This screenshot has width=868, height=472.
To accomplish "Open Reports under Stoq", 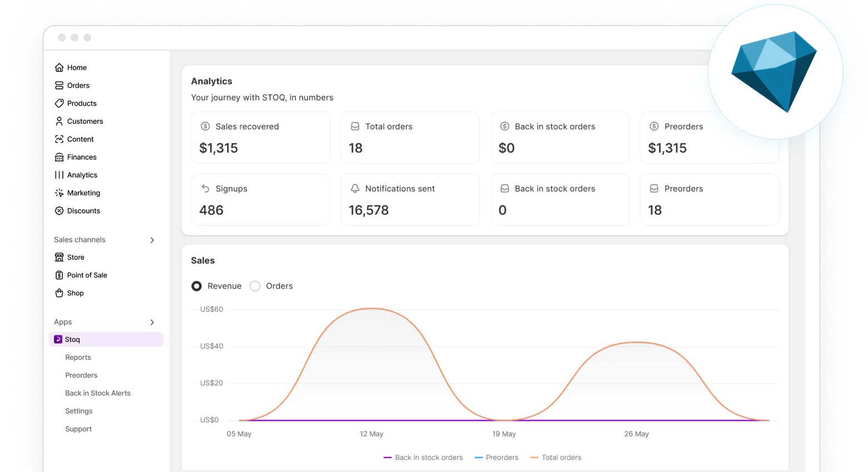I will coord(78,357).
